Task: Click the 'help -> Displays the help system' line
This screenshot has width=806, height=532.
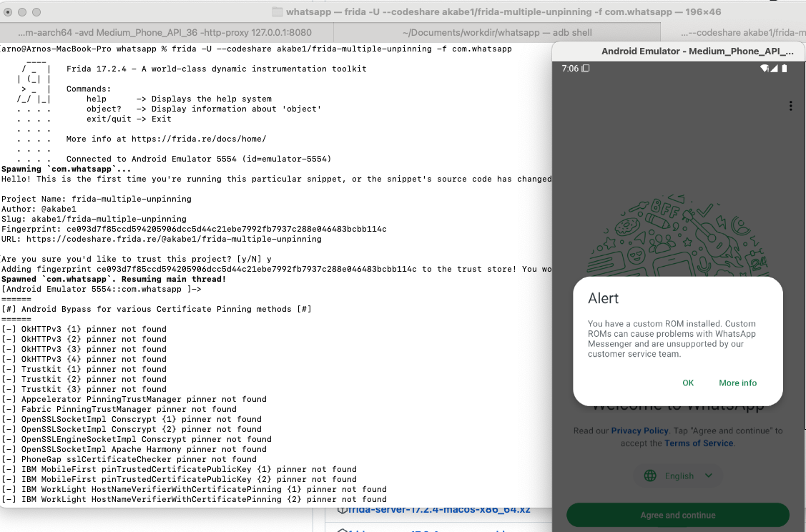Action: (x=179, y=99)
